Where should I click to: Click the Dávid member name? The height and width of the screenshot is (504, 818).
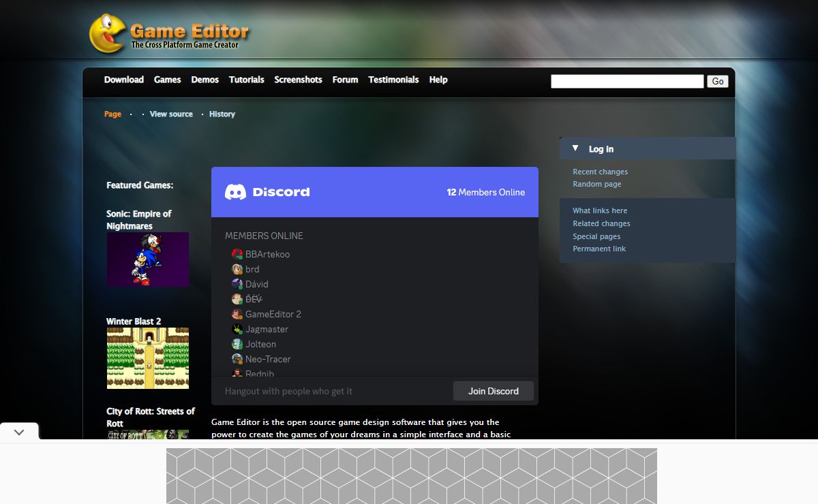(x=257, y=284)
